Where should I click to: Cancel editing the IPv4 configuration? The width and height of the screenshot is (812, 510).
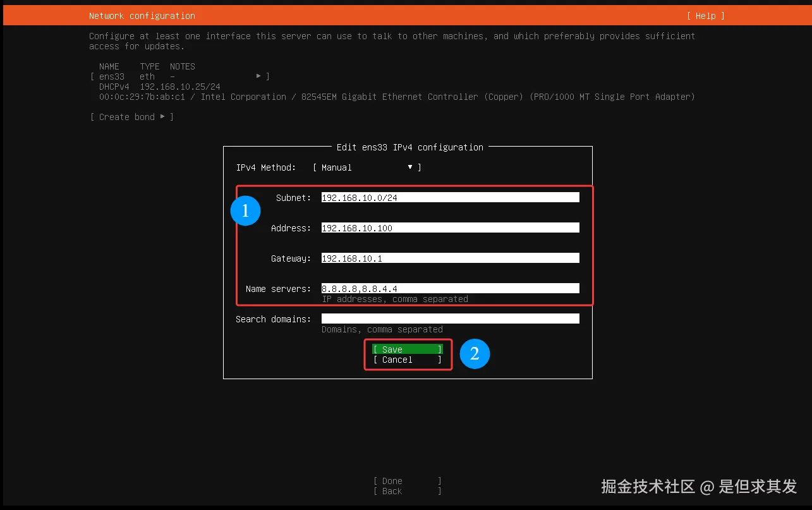407,360
